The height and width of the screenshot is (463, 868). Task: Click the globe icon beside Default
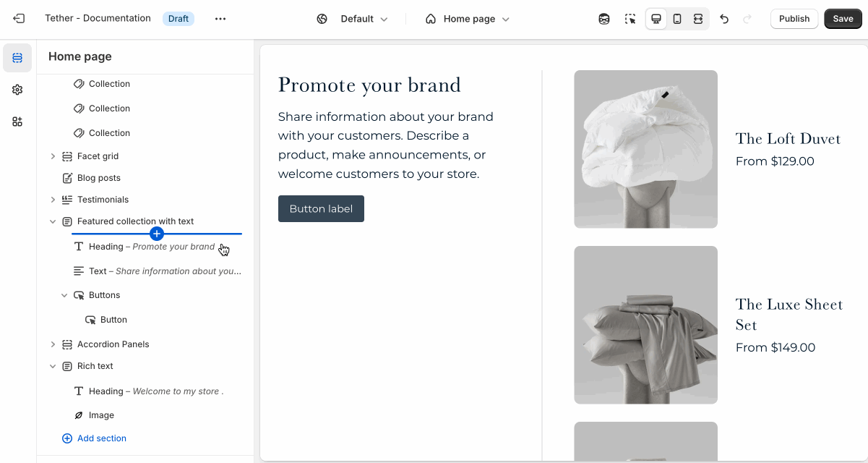(x=322, y=19)
